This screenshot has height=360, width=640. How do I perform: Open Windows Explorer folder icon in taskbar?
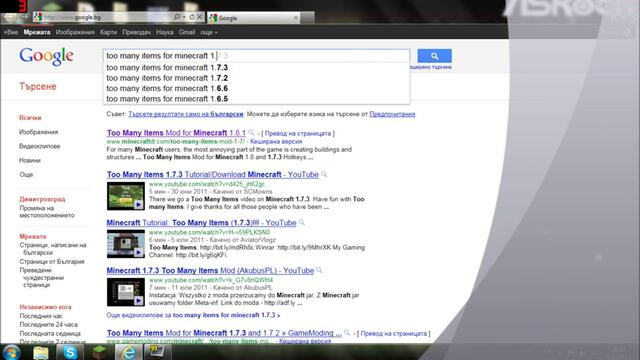[41, 352]
